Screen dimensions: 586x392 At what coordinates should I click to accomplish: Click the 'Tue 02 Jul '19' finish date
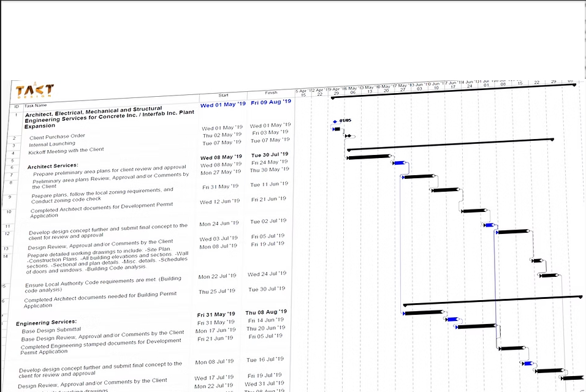pyautogui.click(x=268, y=221)
